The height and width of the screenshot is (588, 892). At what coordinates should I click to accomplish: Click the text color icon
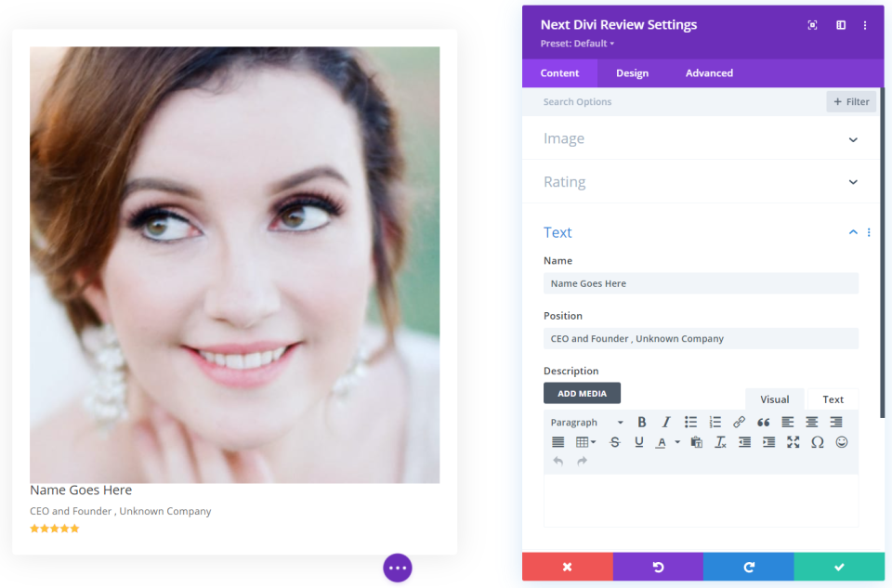pos(661,442)
